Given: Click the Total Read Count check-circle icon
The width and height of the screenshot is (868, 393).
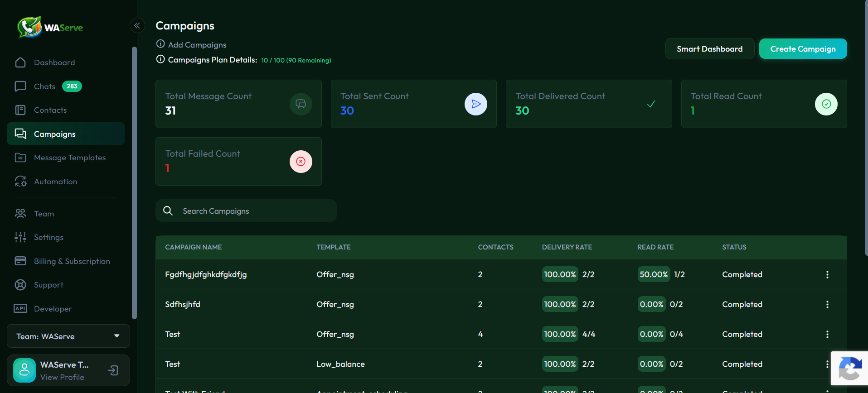Looking at the screenshot, I should tap(826, 104).
